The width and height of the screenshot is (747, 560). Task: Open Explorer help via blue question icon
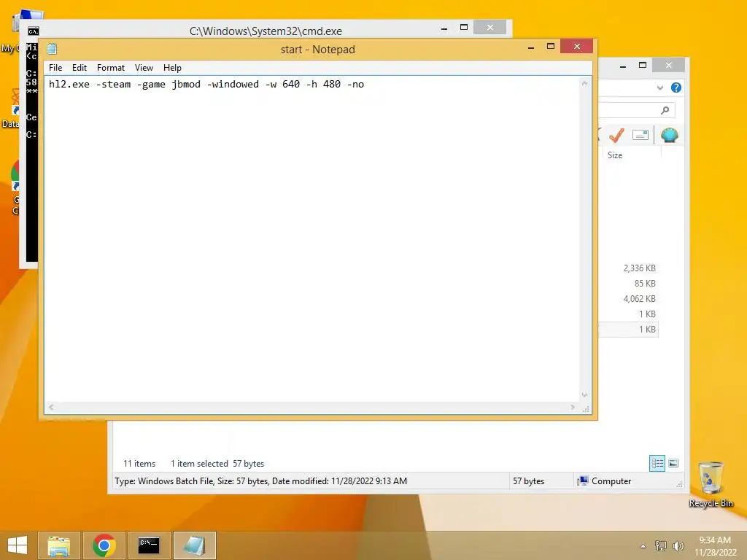(x=676, y=87)
